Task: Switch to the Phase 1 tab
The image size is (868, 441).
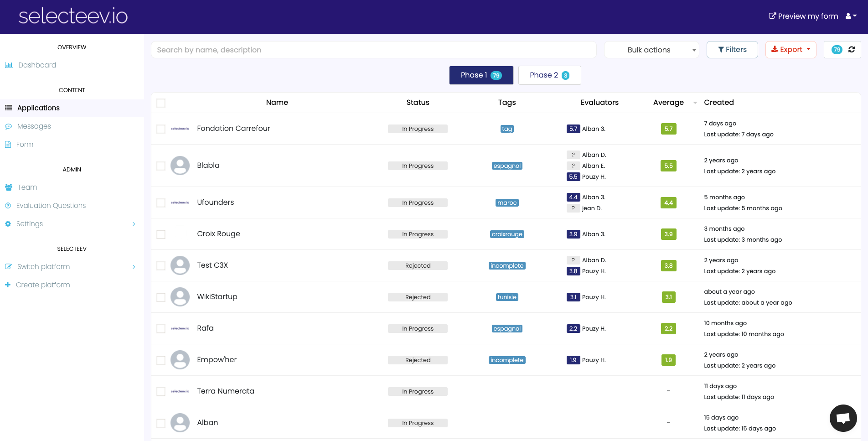Action: (x=481, y=75)
